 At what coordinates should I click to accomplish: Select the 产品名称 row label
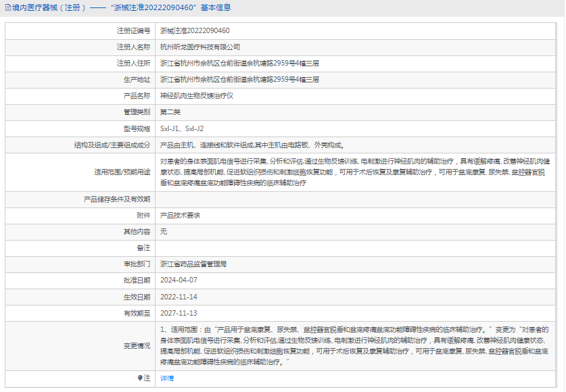(x=137, y=96)
